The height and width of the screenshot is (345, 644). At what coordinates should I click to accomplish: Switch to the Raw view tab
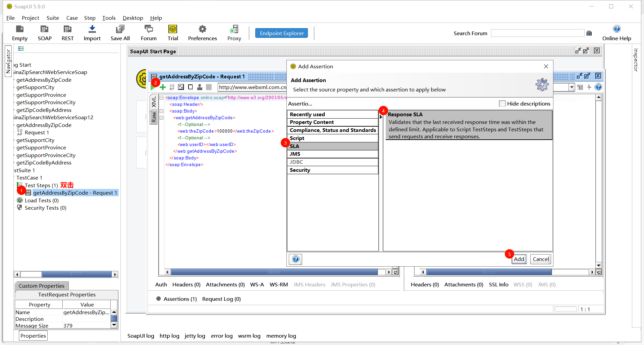[154, 117]
